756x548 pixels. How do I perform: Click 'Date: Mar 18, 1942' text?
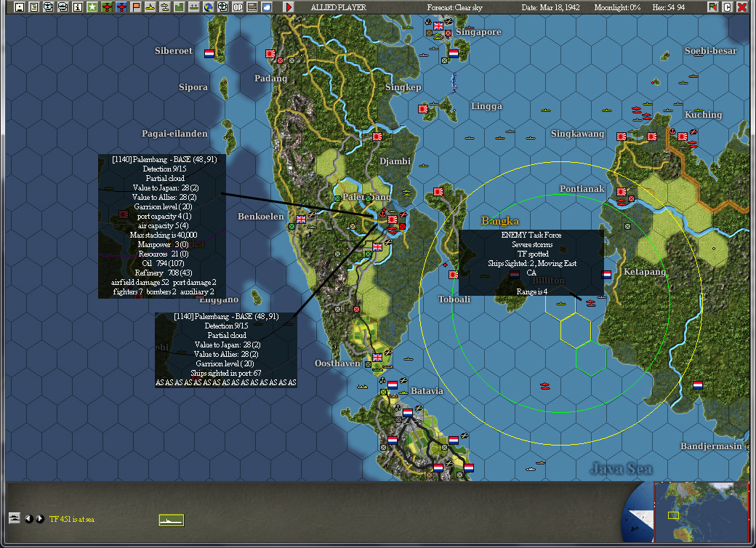coord(550,7)
